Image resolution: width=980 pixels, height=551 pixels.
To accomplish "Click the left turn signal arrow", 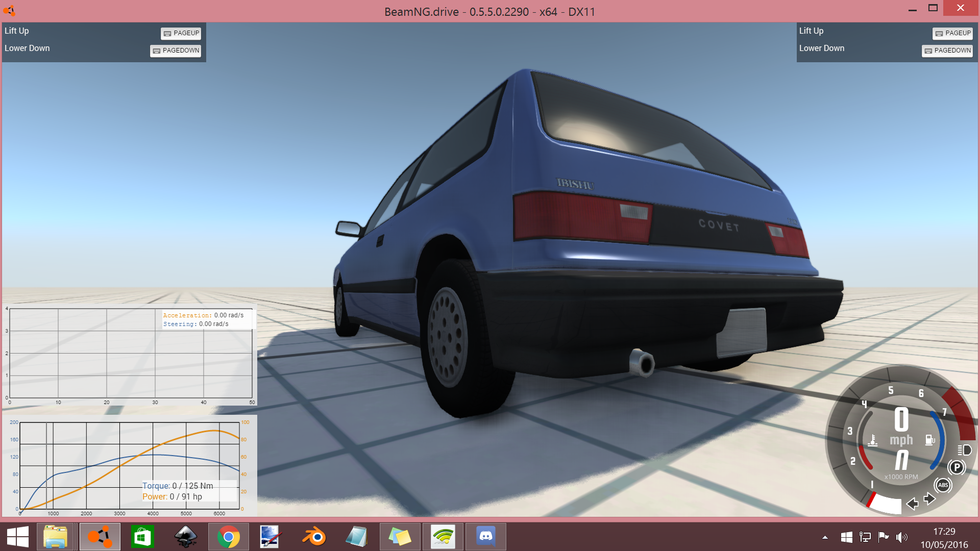I will (912, 504).
